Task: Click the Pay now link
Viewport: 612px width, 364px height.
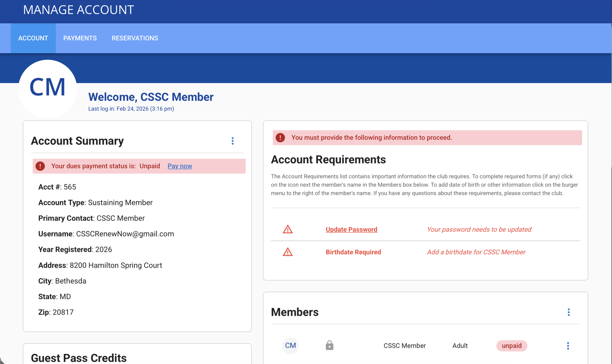Action: (x=180, y=166)
